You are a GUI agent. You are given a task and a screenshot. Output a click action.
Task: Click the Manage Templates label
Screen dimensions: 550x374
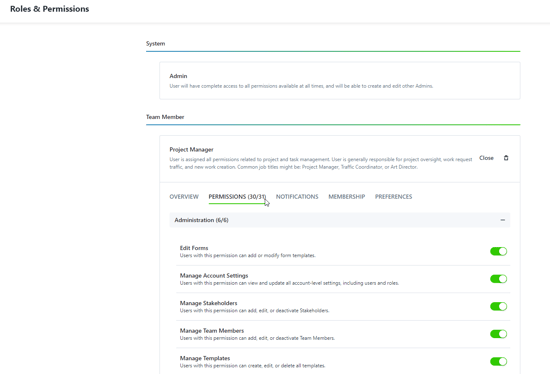point(205,358)
